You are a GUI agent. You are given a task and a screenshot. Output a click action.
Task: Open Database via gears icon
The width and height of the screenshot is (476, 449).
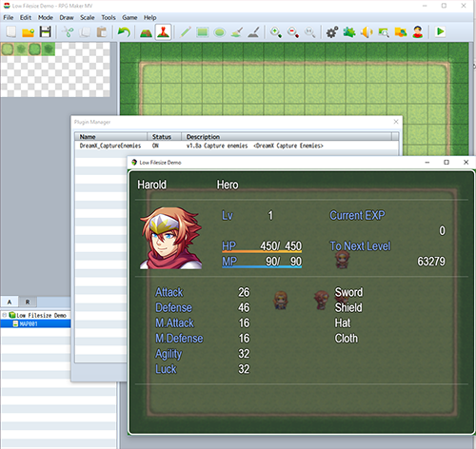pos(332,32)
